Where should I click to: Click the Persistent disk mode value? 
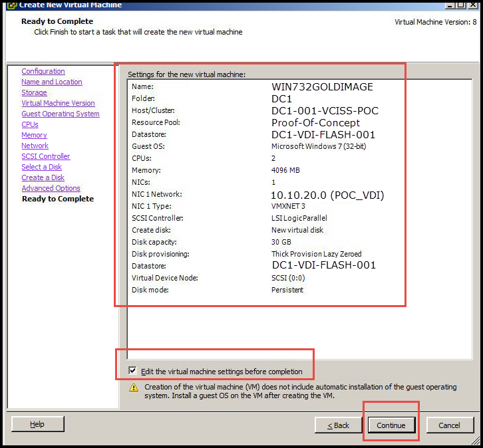(x=287, y=290)
